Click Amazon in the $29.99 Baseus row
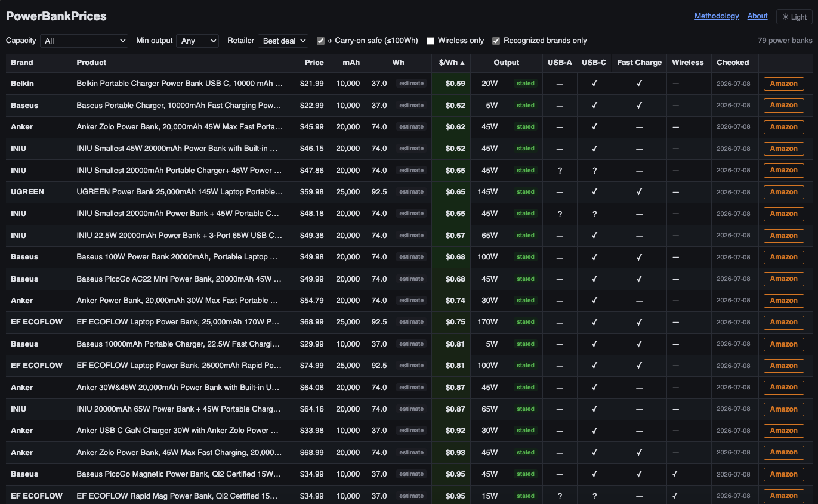 [783, 344]
